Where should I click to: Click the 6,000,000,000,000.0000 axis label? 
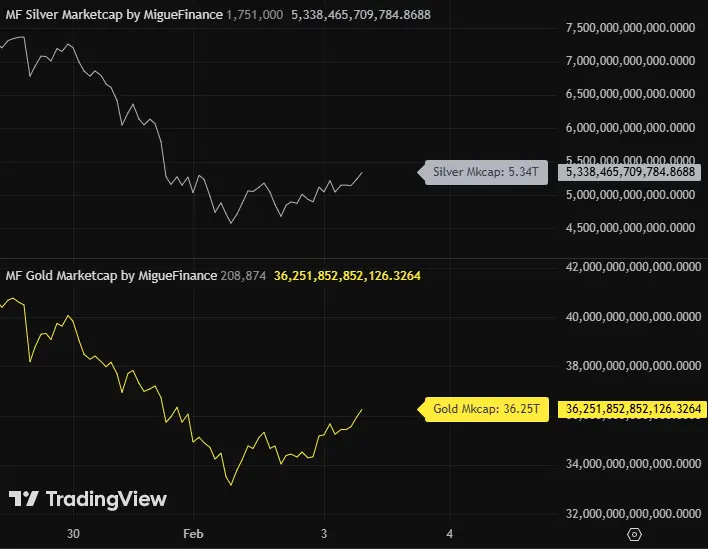coord(630,128)
